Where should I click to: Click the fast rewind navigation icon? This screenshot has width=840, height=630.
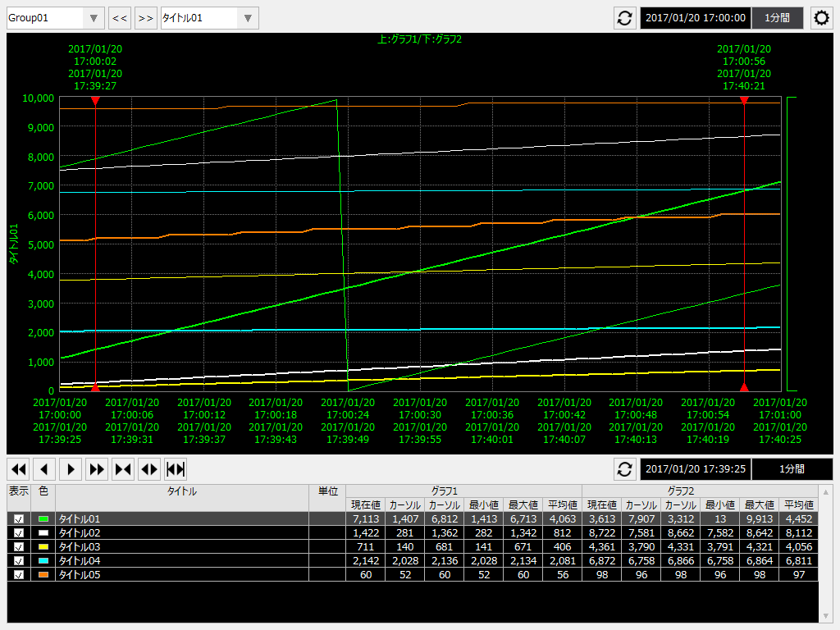(x=18, y=469)
